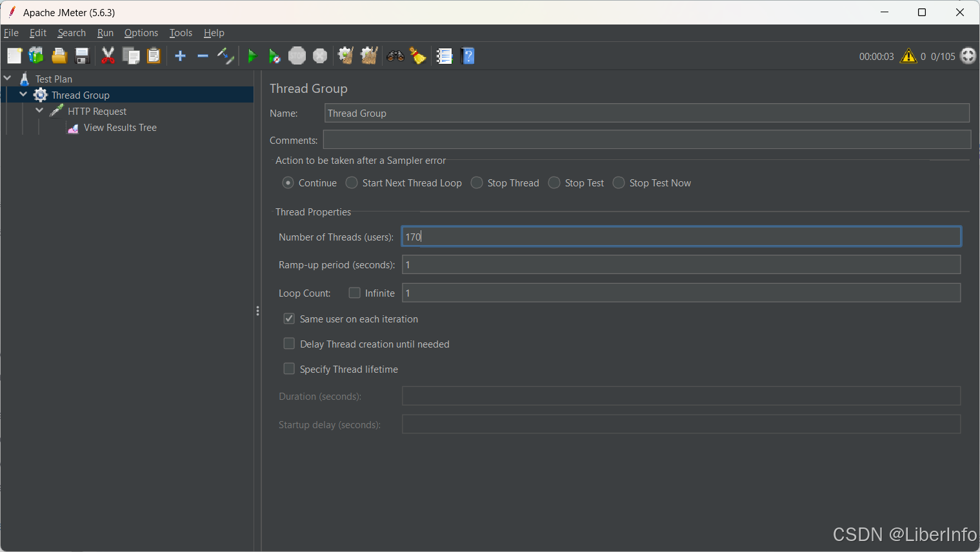Screen dimensions: 980x552
Task: Click the Start no pauses icon
Action: tap(274, 57)
